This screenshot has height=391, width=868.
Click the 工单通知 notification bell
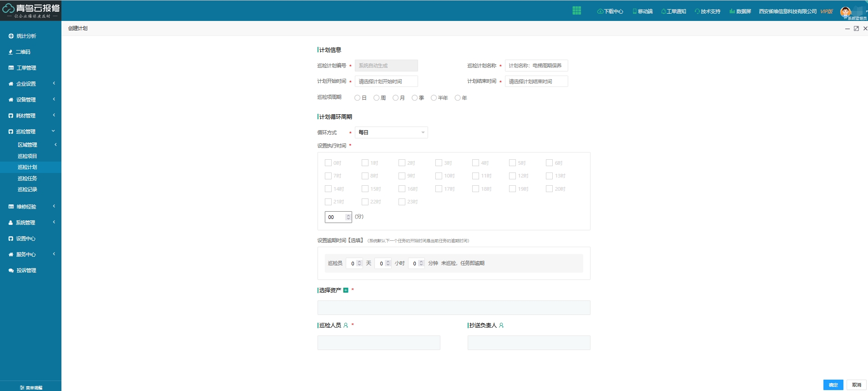[x=673, y=11]
